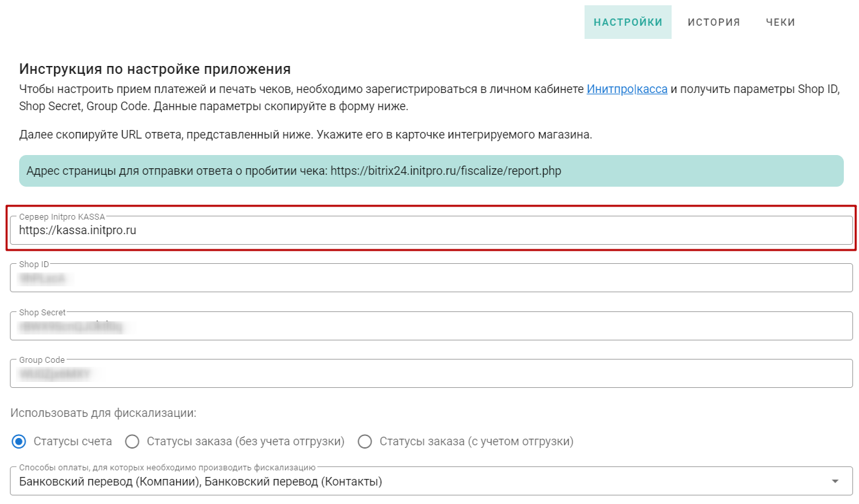The height and width of the screenshot is (504, 859).
Task: Click the Банковский перевод (Компании) selected value
Action: click(110, 482)
